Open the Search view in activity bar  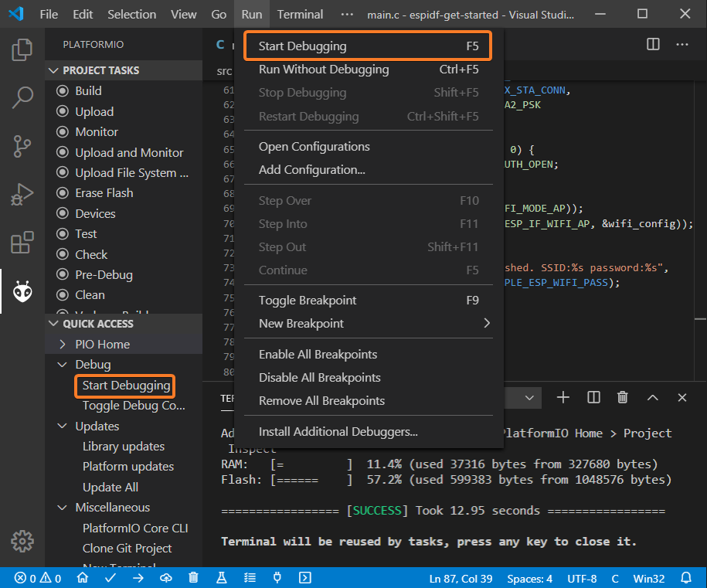pos(22,97)
